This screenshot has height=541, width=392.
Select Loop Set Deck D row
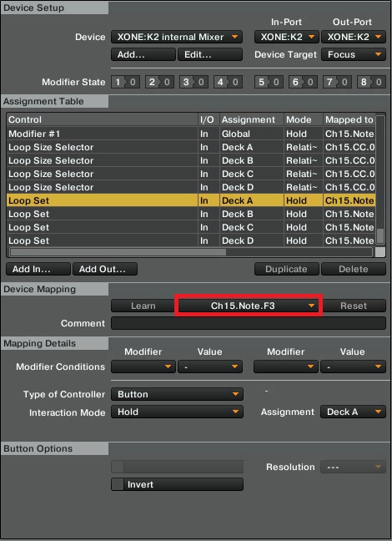191,240
